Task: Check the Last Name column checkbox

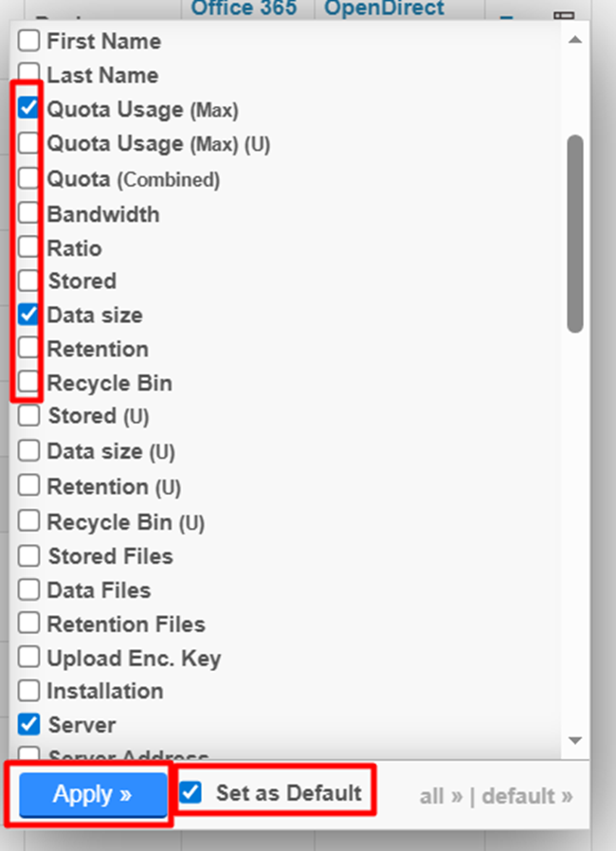Action: coord(29,74)
